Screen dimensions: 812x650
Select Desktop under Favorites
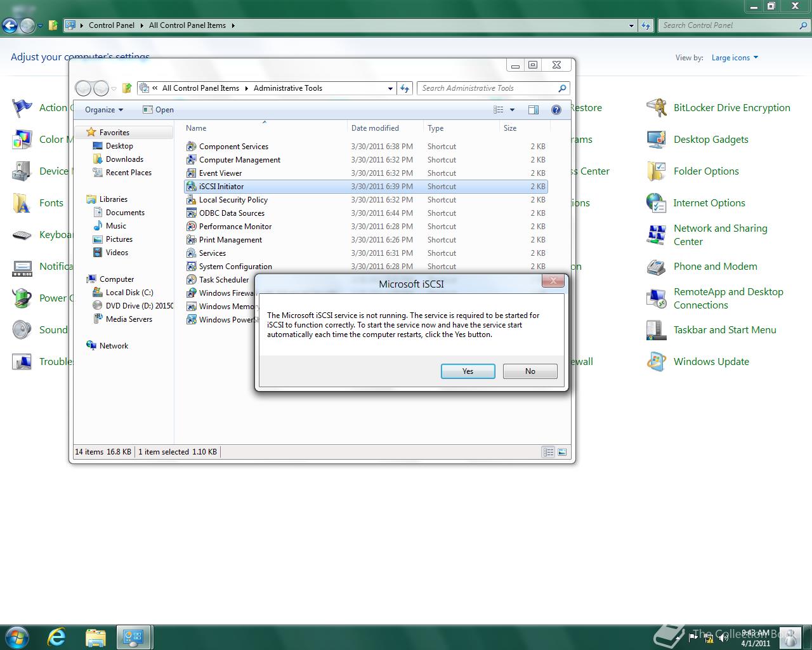point(119,146)
